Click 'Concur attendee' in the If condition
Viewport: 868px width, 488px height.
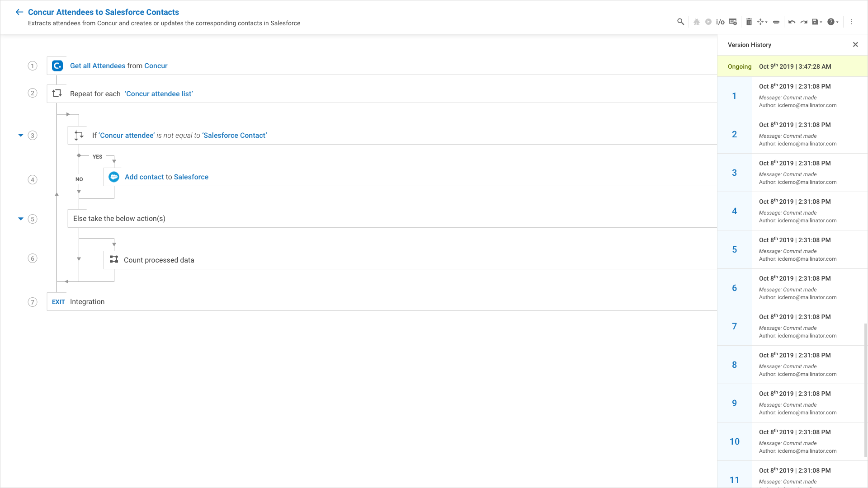click(x=127, y=136)
